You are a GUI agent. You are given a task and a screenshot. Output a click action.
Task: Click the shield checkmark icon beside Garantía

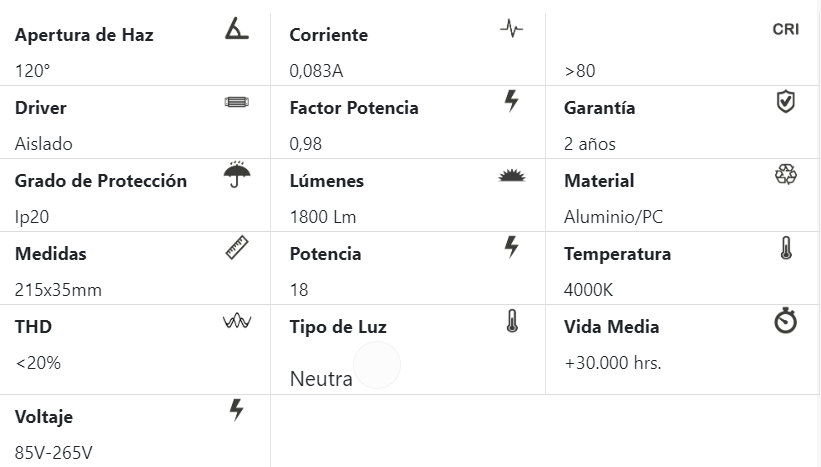tap(786, 101)
